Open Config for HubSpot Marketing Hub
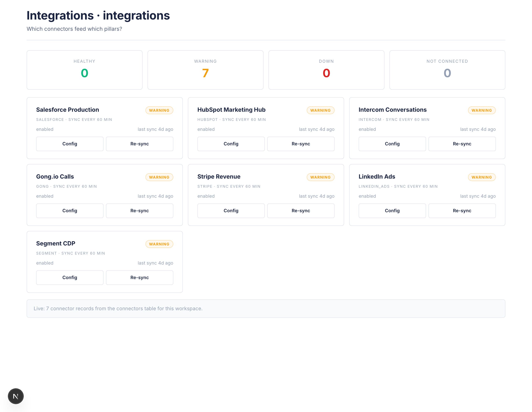Screen dimensions: 532x412 click(x=231, y=144)
